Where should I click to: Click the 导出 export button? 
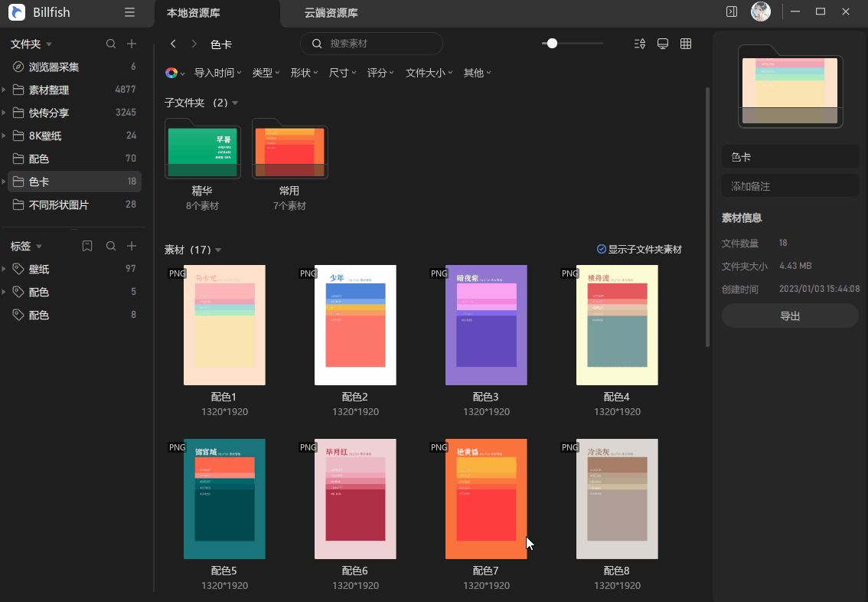[789, 315]
